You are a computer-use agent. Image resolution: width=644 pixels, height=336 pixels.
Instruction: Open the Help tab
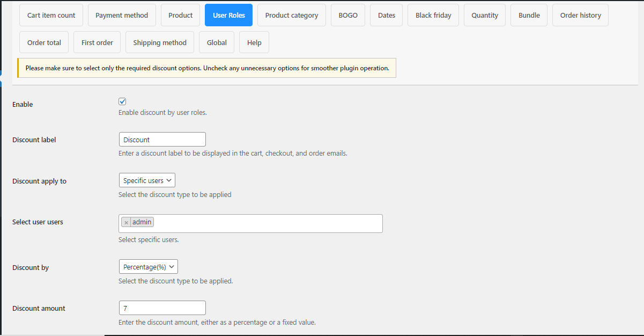(254, 42)
